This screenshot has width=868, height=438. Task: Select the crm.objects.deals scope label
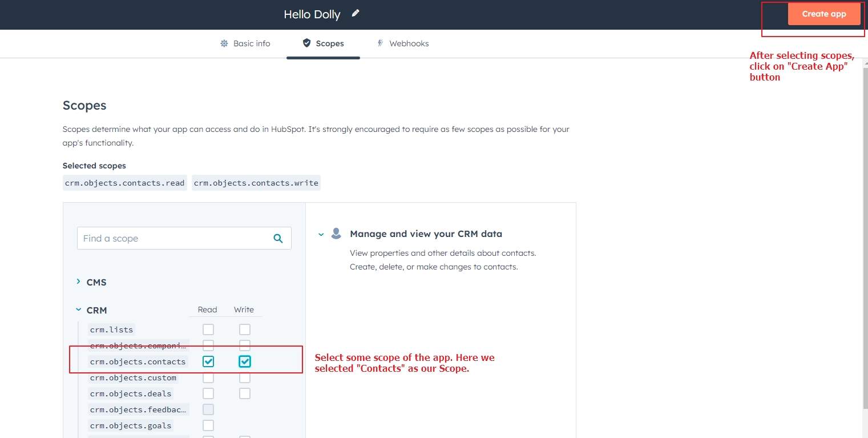131,393
